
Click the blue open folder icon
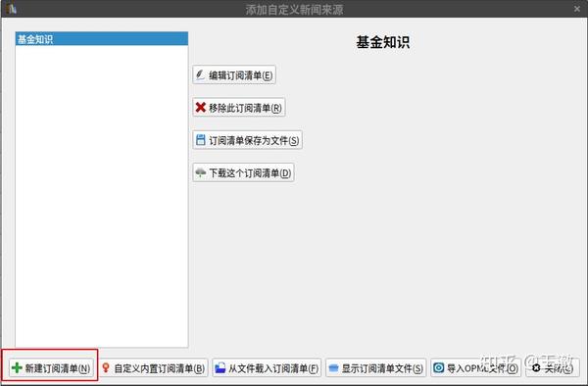point(220,368)
